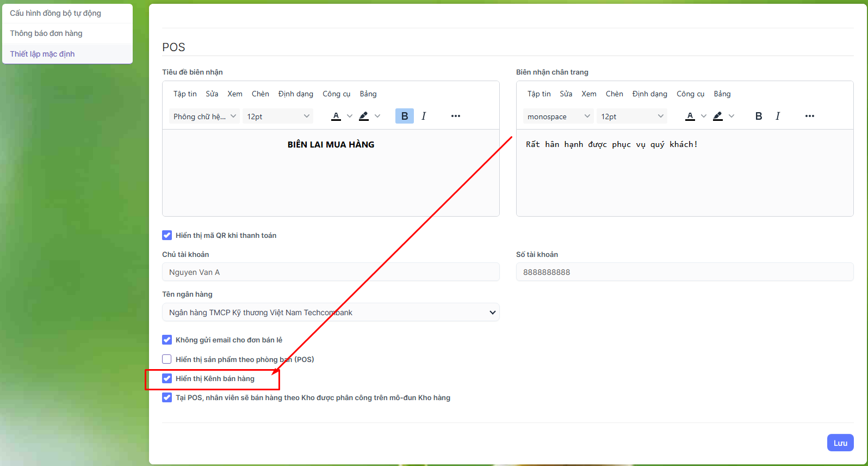The height and width of the screenshot is (466, 868).
Task: Open the 'Tên ngân hàng' bank dropdown
Action: tap(331, 312)
